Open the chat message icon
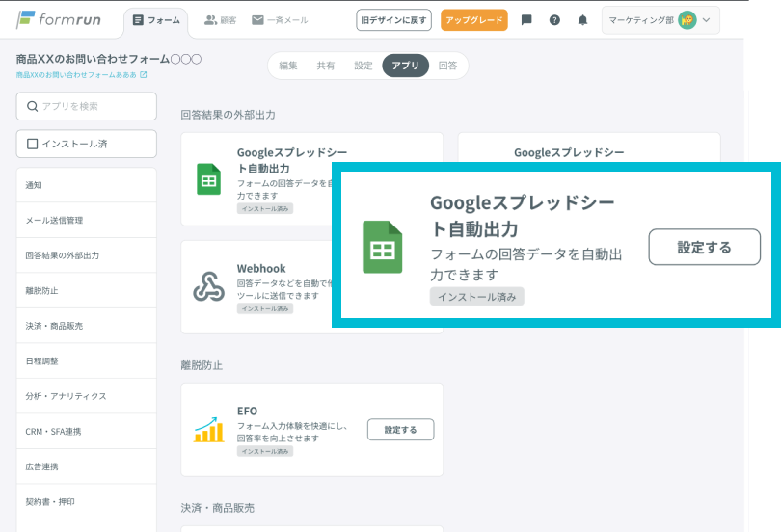The image size is (781, 532). [526, 20]
